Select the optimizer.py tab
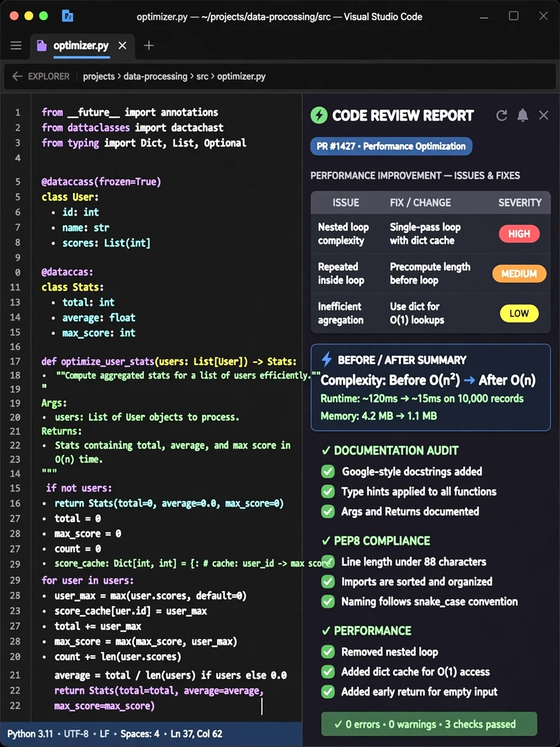 tap(81, 45)
